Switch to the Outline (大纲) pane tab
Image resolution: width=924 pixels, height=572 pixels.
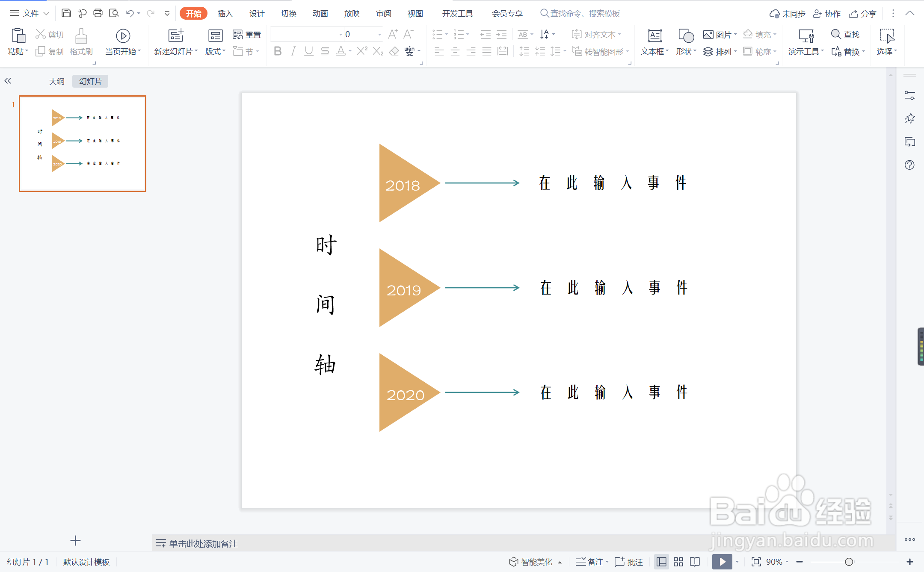(56, 81)
